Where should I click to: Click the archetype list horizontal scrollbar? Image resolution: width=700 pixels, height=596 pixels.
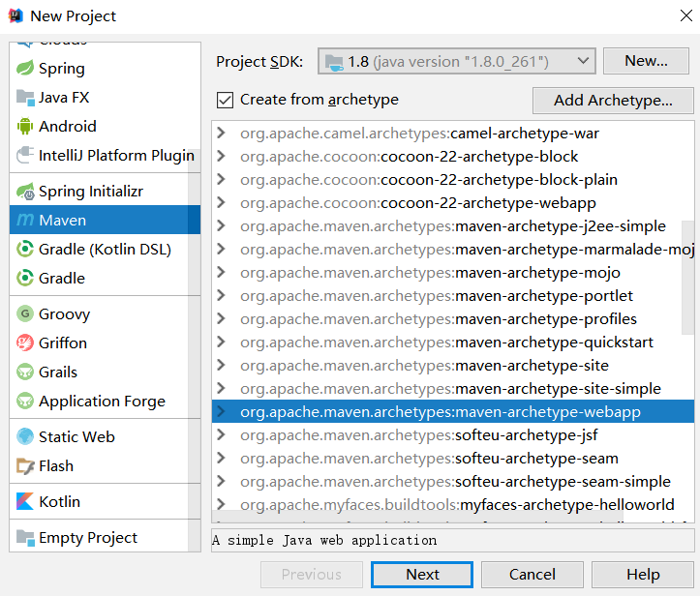pyautogui.click(x=417, y=517)
